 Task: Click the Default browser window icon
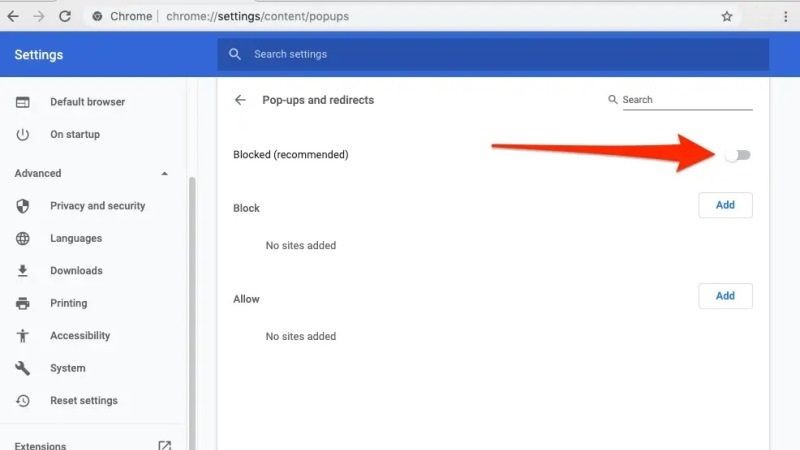(x=22, y=102)
